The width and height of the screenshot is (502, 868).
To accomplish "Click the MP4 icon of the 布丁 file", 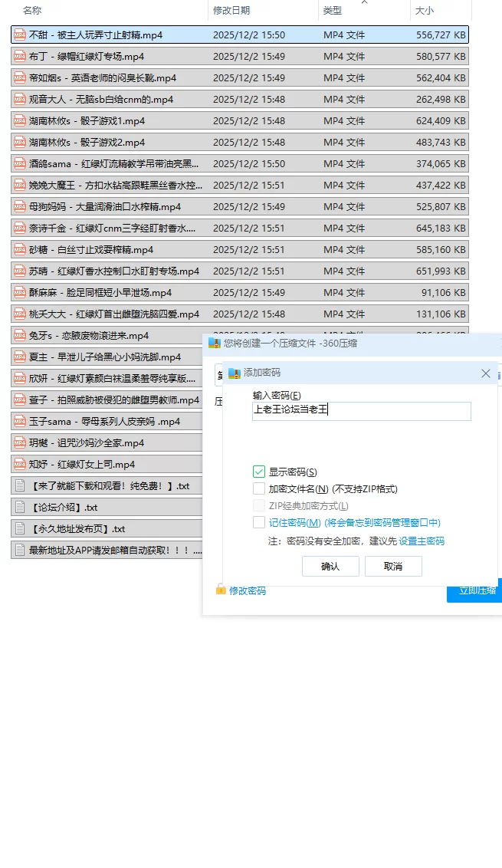I will [x=20, y=57].
